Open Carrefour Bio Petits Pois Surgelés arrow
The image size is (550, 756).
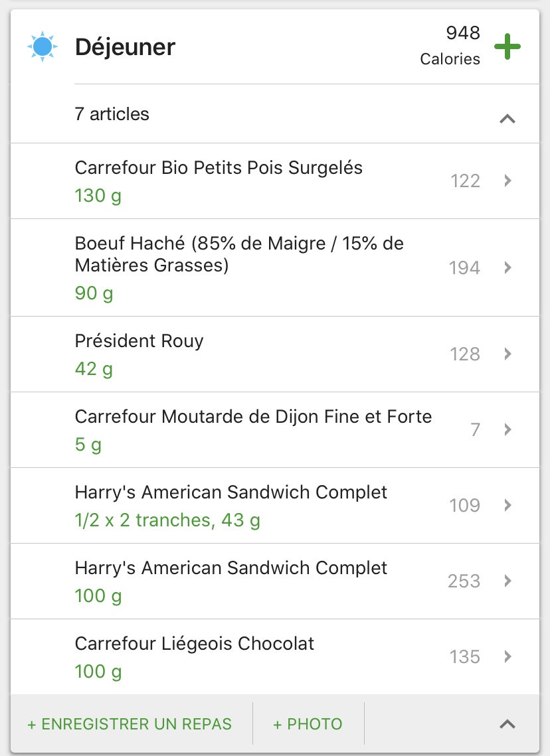click(507, 181)
